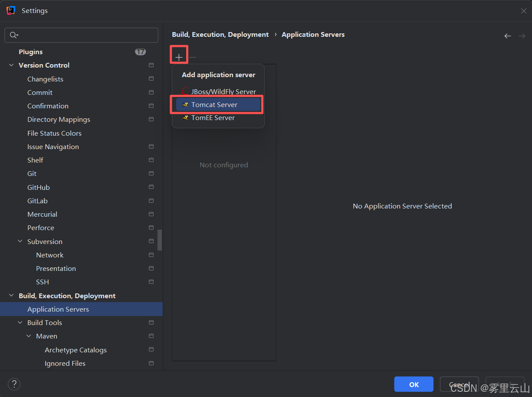Click the 'Add application server' popup header
Screen dimensions: 532x397
(x=218, y=75)
